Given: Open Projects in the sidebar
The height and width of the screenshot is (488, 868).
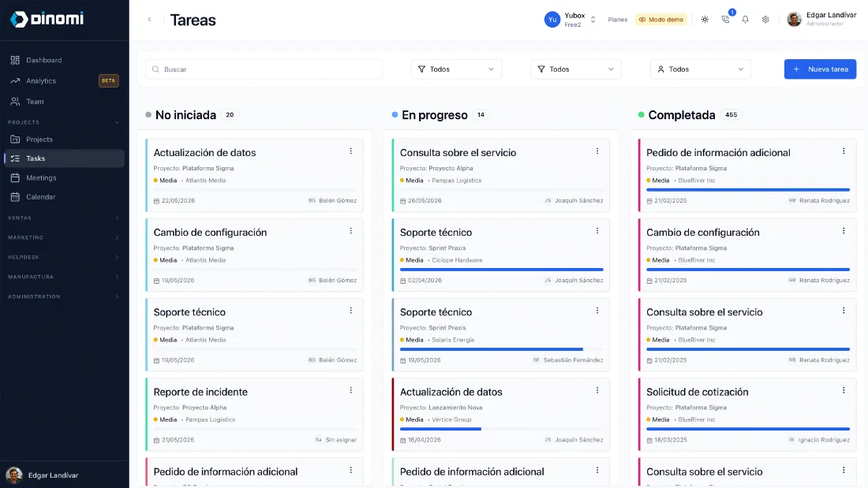Looking at the screenshot, I should 64,140.
